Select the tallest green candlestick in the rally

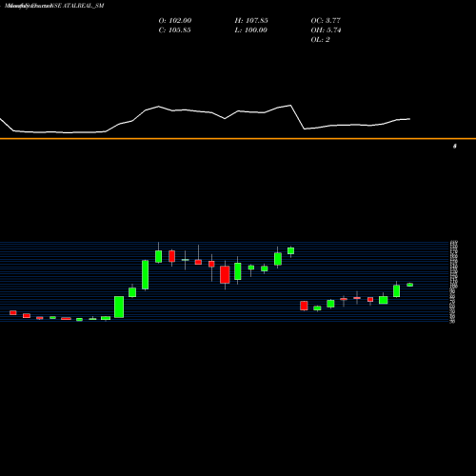[x=146, y=275]
